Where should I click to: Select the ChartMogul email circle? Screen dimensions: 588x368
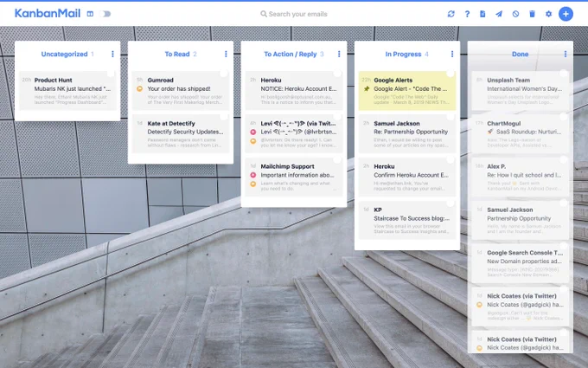564,116
